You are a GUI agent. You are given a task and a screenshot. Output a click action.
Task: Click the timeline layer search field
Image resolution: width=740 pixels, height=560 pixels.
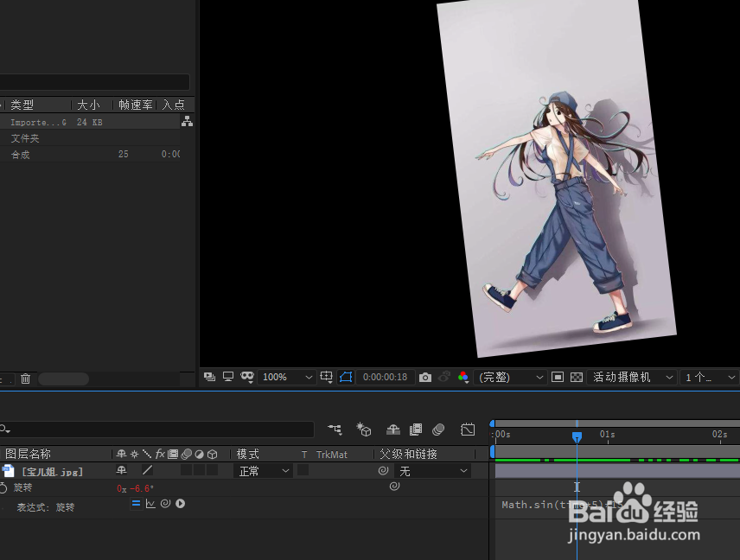156,430
